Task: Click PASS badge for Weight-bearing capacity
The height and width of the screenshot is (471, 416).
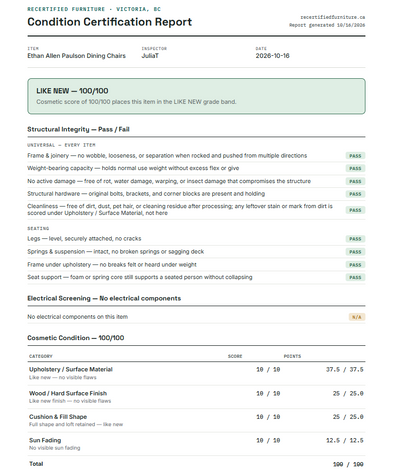Action: coord(355,168)
